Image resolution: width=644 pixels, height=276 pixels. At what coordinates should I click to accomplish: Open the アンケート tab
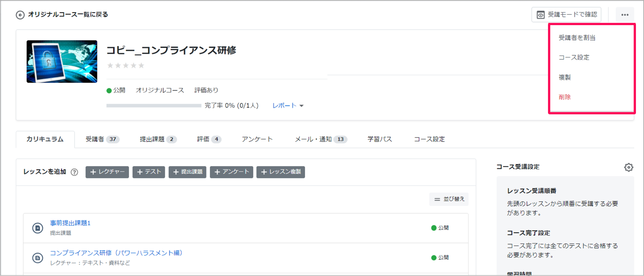[x=257, y=139]
